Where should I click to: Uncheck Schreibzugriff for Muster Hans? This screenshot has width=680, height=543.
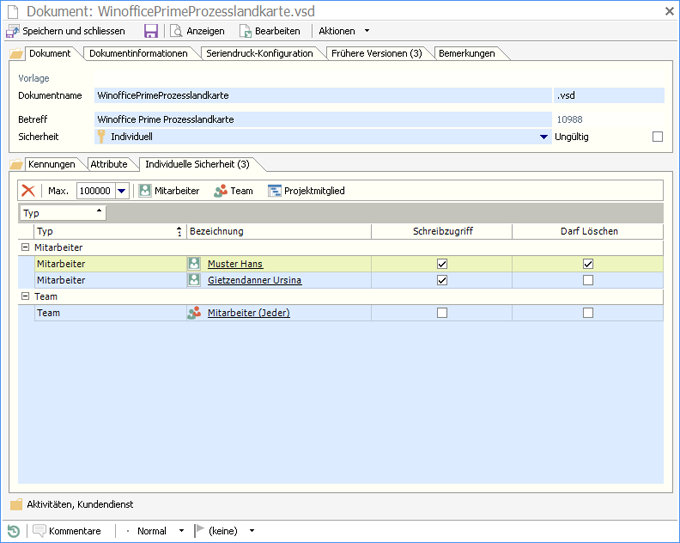442,264
